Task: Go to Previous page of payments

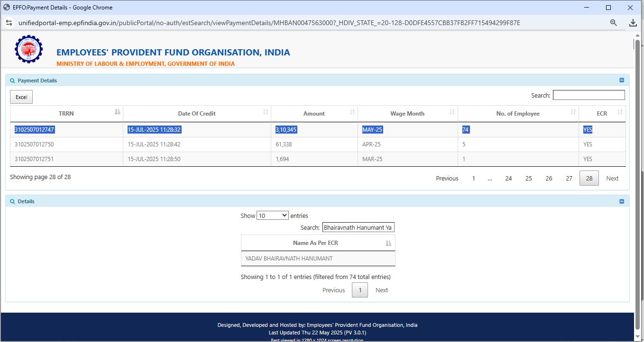Action: pyautogui.click(x=447, y=179)
